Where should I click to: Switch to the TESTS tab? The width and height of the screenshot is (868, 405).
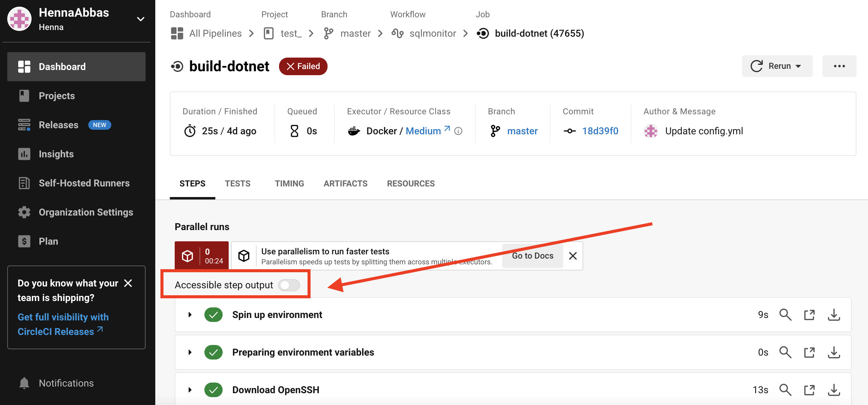pyautogui.click(x=237, y=183)
